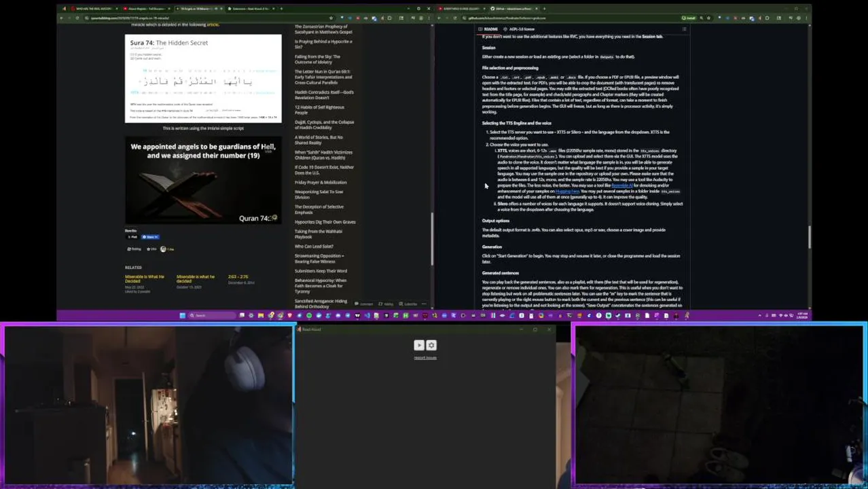868x489 pixels.
Task: Click the taskbar search box
Action: click(212, 315)
